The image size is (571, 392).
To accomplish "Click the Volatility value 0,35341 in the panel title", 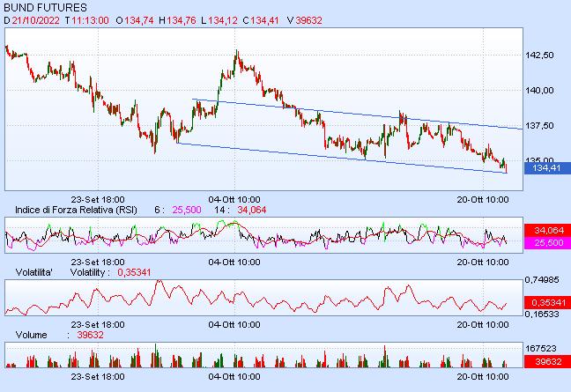I will [134, 272].
